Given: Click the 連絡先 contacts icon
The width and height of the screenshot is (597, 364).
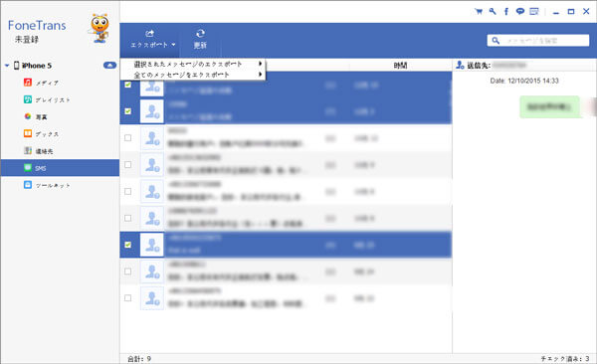Looking at the screenshot, I should pos(28,151).
